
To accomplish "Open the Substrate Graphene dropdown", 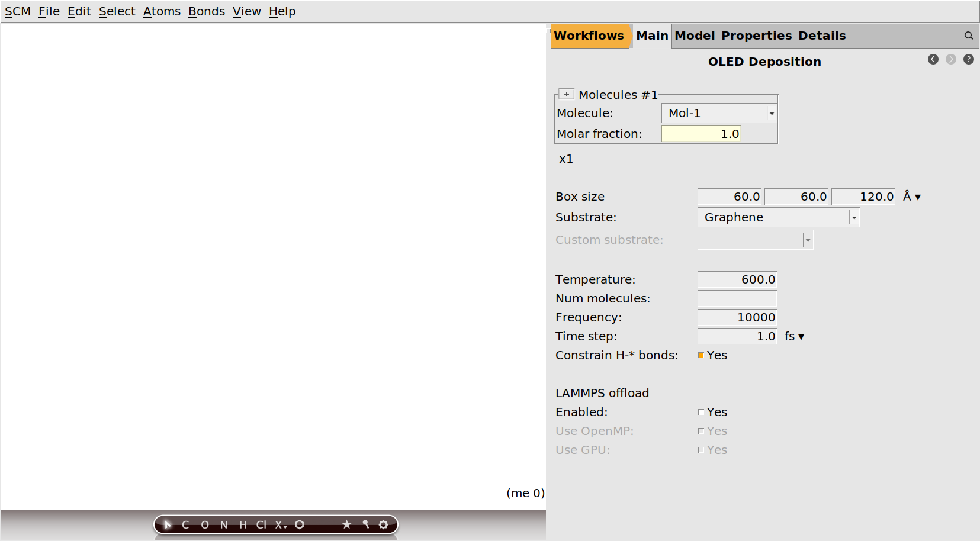I will [853, 218].
